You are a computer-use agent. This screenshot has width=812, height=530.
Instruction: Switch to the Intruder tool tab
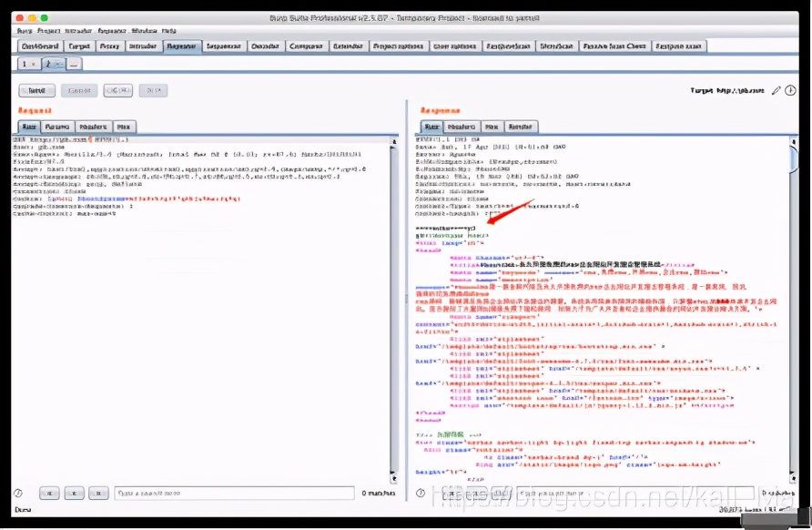(143, 46)
